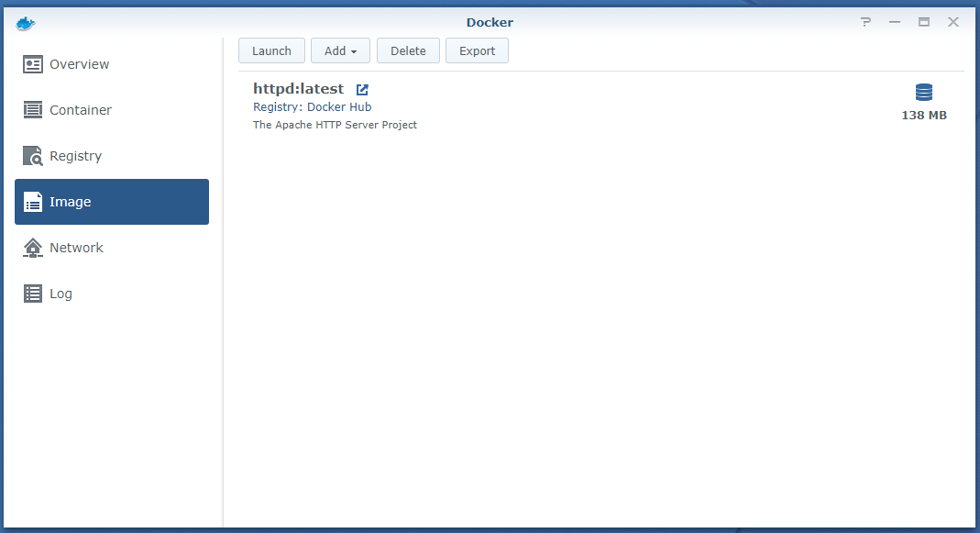Click the Log list icon
This screenshot has height=533, width=980.
[x=32, y=294]
